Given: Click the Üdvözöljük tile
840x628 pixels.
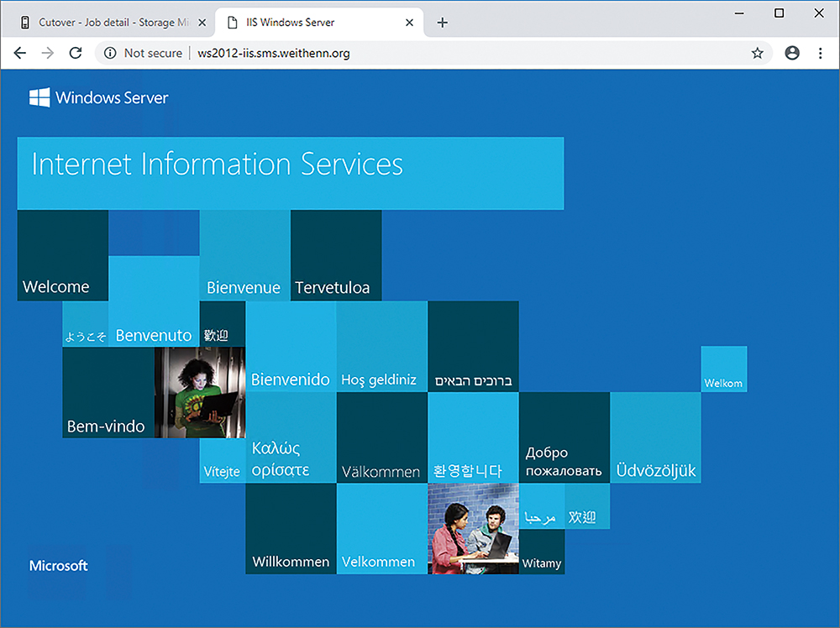Looking at the screenshot, I should (655, 437).
